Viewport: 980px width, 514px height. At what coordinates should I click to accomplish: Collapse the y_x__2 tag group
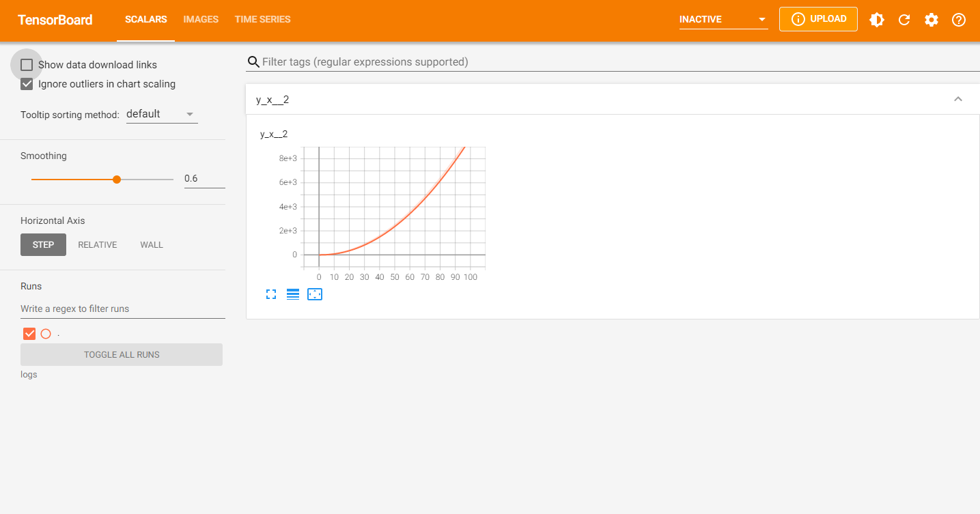[957, 100]
